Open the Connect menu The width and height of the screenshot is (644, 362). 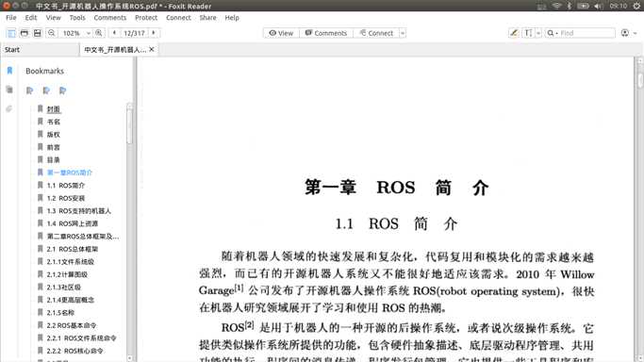click(x=178, y=18)
